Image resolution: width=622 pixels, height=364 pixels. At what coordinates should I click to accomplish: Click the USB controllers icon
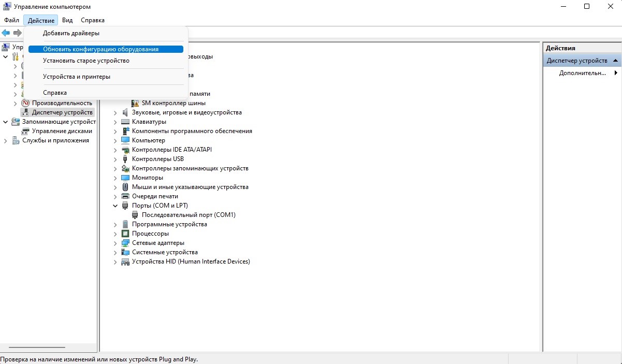[125, 159]
